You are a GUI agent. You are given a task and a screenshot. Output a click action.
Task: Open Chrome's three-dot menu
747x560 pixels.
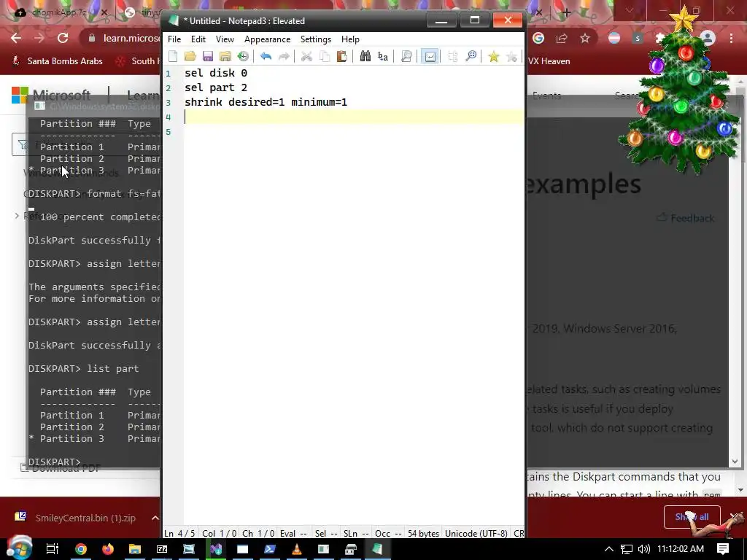coord(731,38)
